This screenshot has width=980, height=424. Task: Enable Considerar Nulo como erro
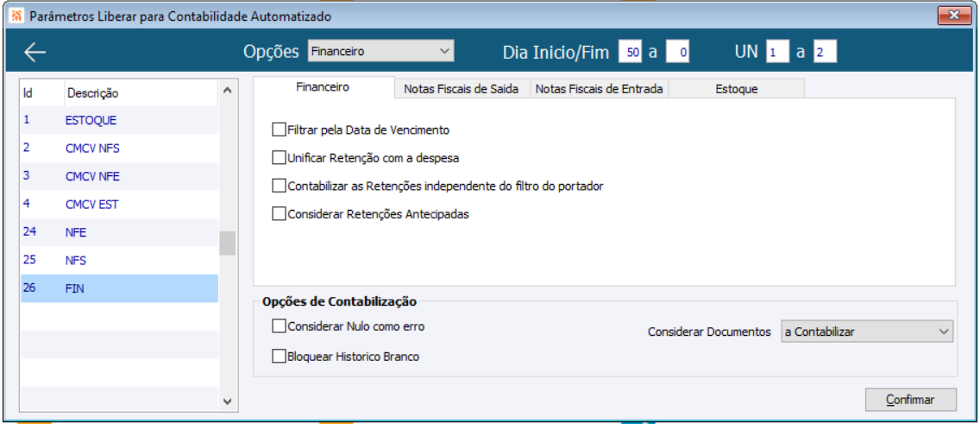tap(279, 326)
